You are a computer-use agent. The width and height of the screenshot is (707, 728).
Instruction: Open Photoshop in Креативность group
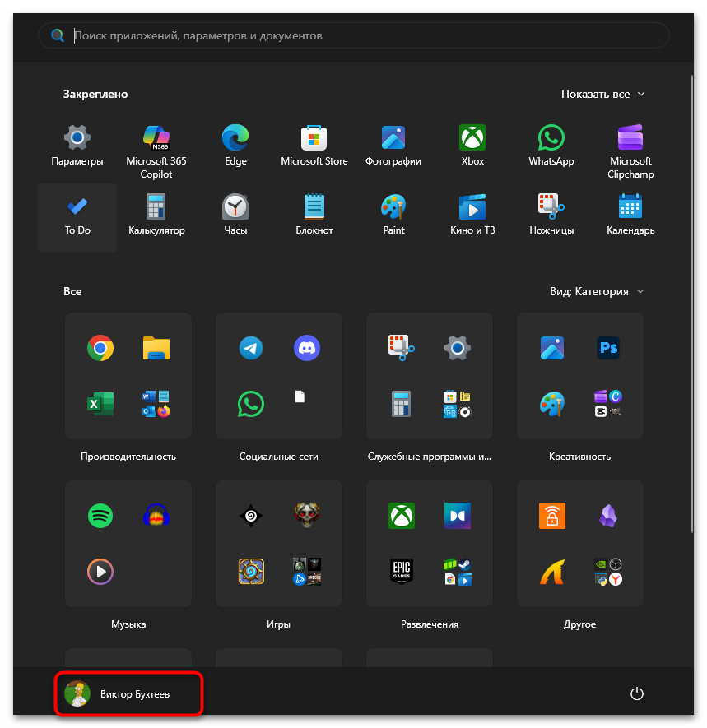point(608,348)
